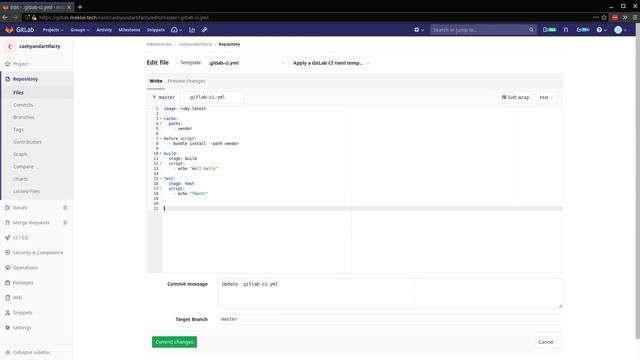Open Commits under Repository

(23, 105)
